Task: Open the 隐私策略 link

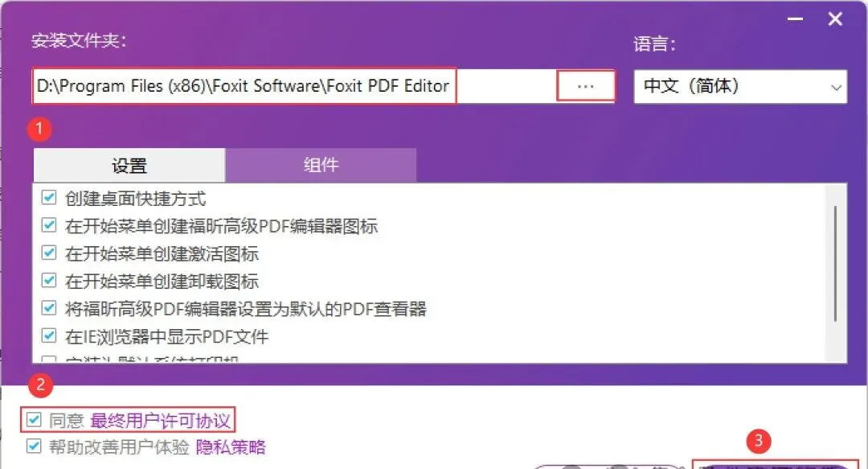Action: 231,446
